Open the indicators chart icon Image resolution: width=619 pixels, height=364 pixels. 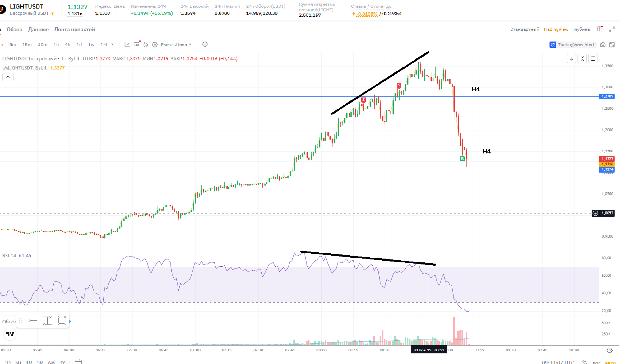coord(127,44)
